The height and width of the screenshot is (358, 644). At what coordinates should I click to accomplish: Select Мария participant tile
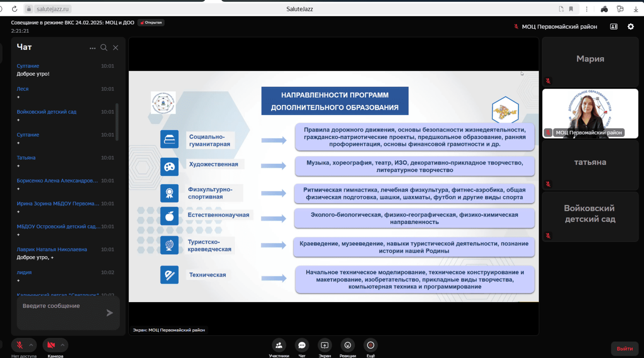[590, 62]
